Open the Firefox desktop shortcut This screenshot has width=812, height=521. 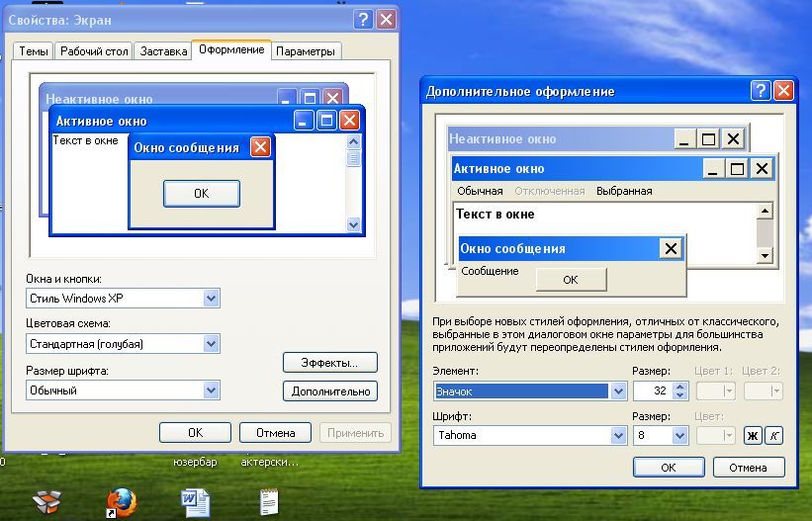[122, 502]
